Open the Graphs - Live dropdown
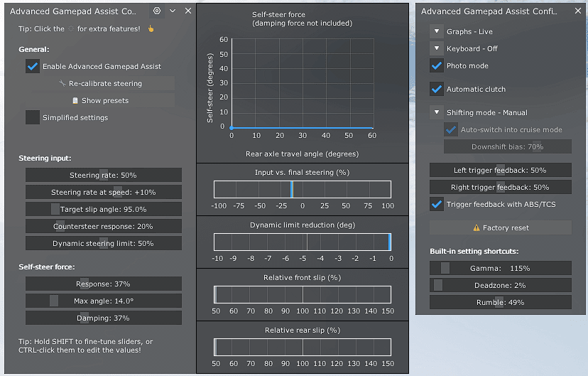 437,31
